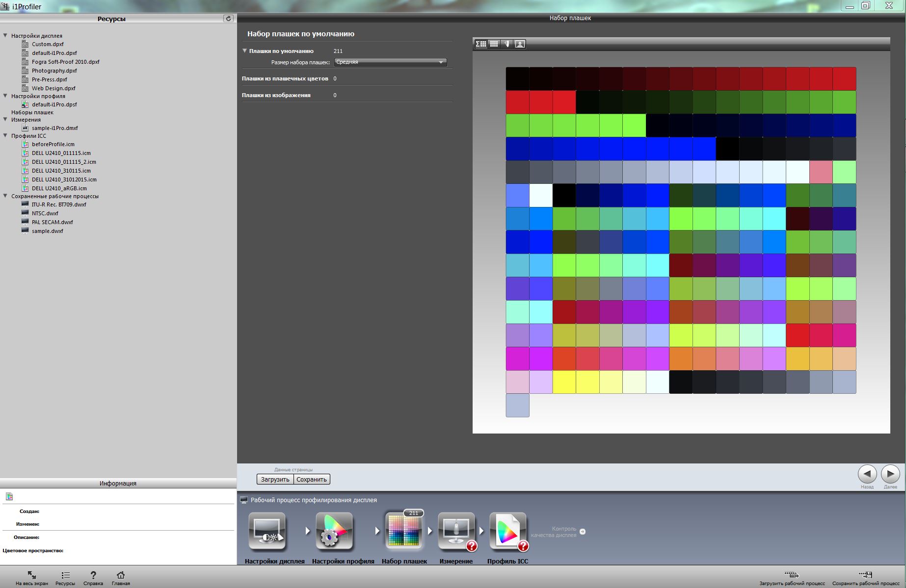Select DELL U2410_aRGB.icm in the tree
The height and width of the screenshot is (588, 906).
(59, 188)
